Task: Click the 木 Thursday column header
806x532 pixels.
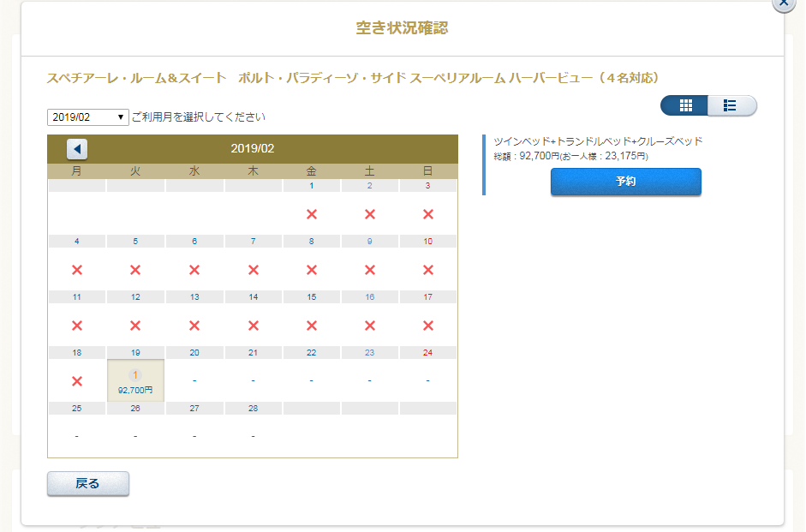Action: pos(253,171)
